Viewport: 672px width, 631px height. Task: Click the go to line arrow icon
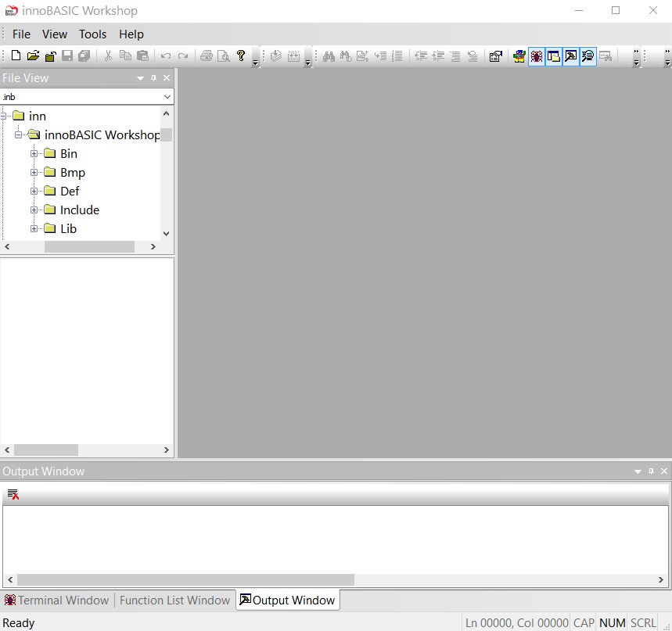pyautogui.click(x=380, y=56)
